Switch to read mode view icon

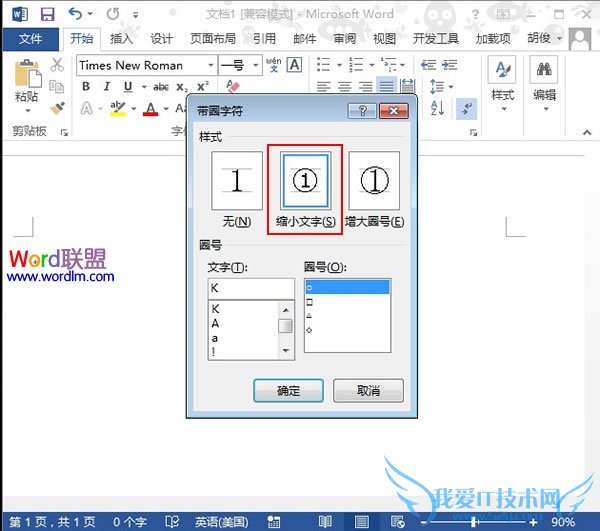coord(325,522)
